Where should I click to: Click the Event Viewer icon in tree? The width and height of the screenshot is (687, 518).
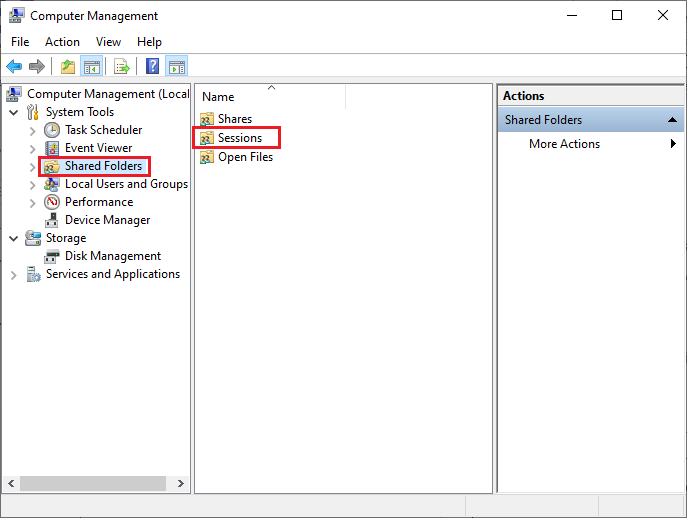[x=52, y=148]
